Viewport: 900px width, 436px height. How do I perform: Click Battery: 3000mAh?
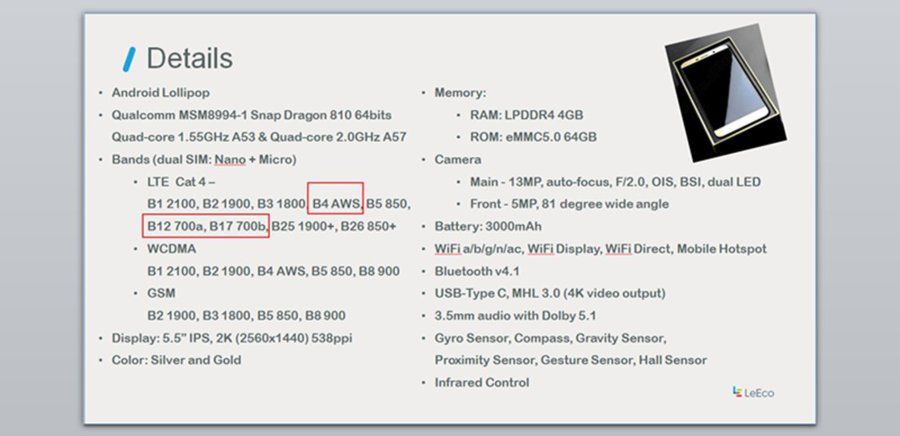coord(488,227)
